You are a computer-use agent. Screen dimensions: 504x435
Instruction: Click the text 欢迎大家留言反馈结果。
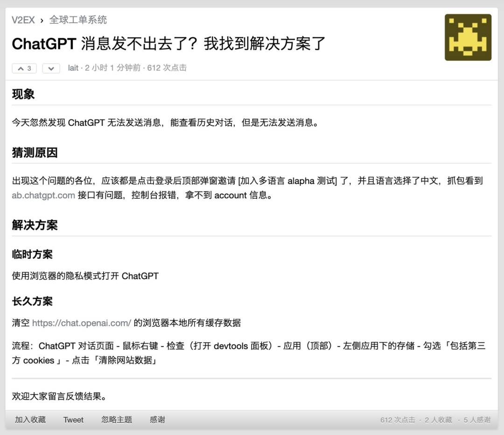[x=59, y=396]
